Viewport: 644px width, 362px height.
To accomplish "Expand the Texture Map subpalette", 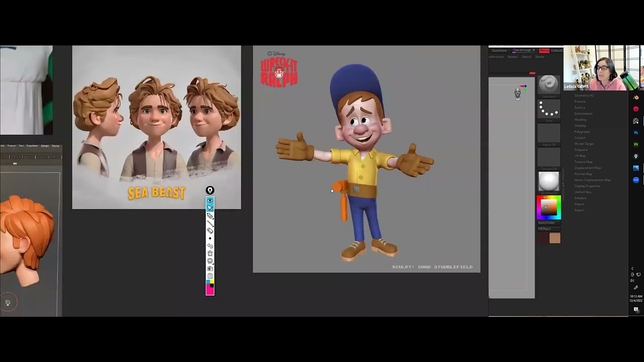I will tap(584, 162).
